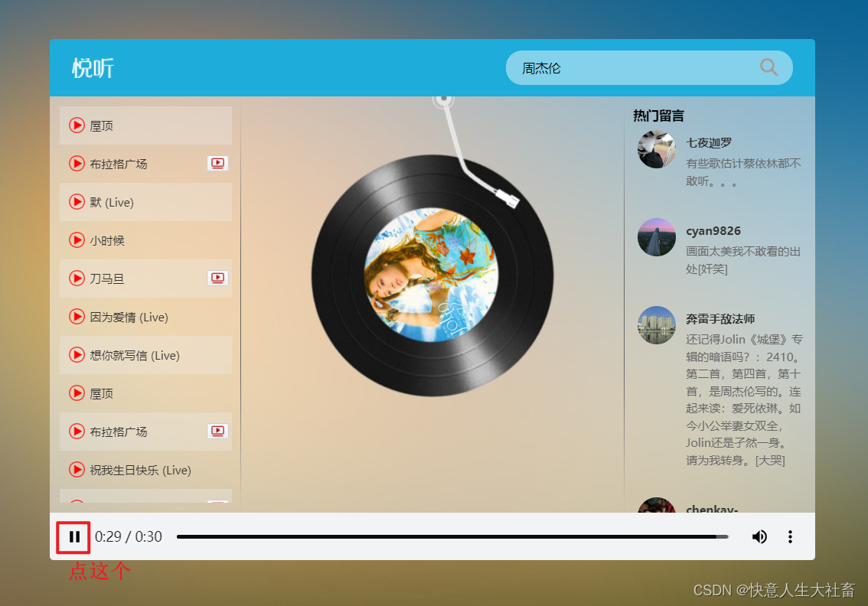Open the MV icon beside 刀马旦

tap(217, 278)
